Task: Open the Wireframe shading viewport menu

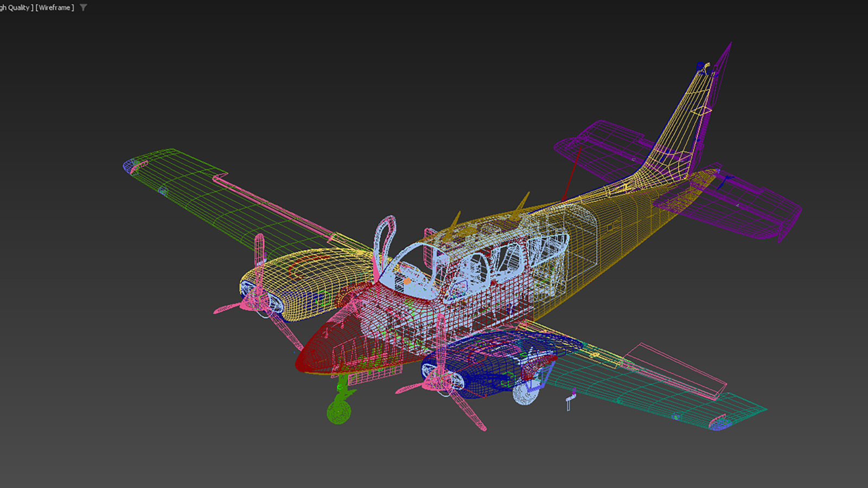Action: click(x=55, y=8)
